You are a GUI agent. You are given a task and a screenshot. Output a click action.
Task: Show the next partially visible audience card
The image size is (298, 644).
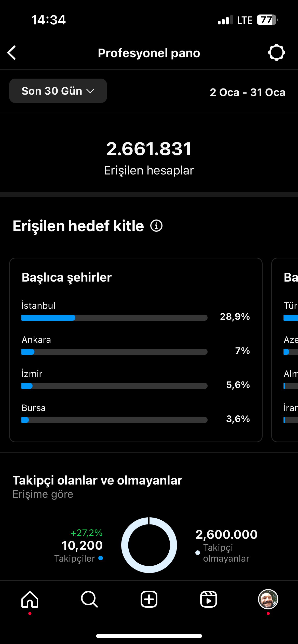click(x=285, y=350)
